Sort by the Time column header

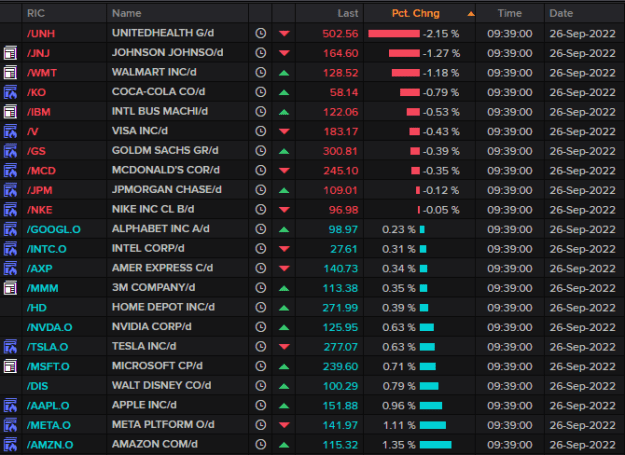[509, 13]
